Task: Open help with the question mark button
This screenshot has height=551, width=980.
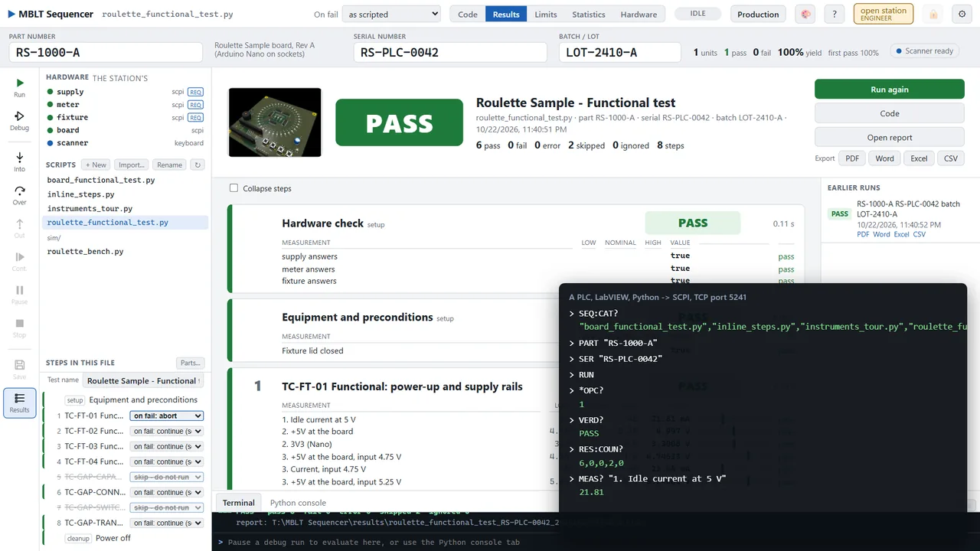Action: click(x=835, y=14)
